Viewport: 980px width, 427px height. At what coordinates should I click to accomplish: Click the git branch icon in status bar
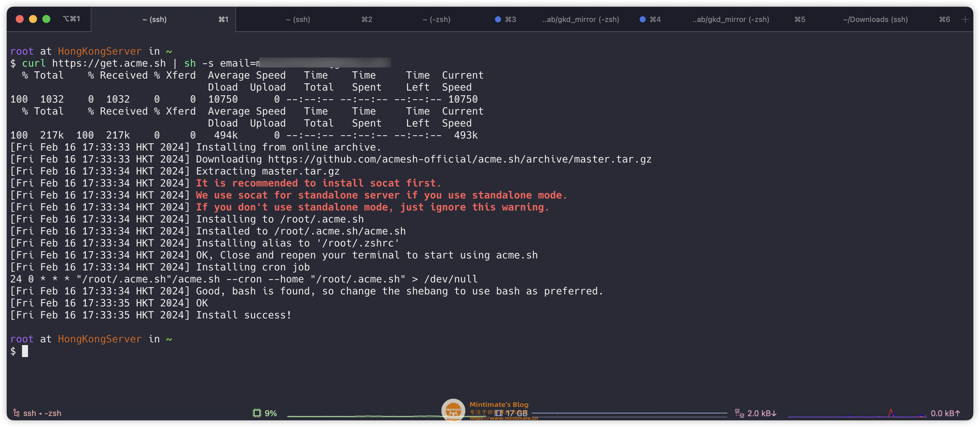[16, 413]
